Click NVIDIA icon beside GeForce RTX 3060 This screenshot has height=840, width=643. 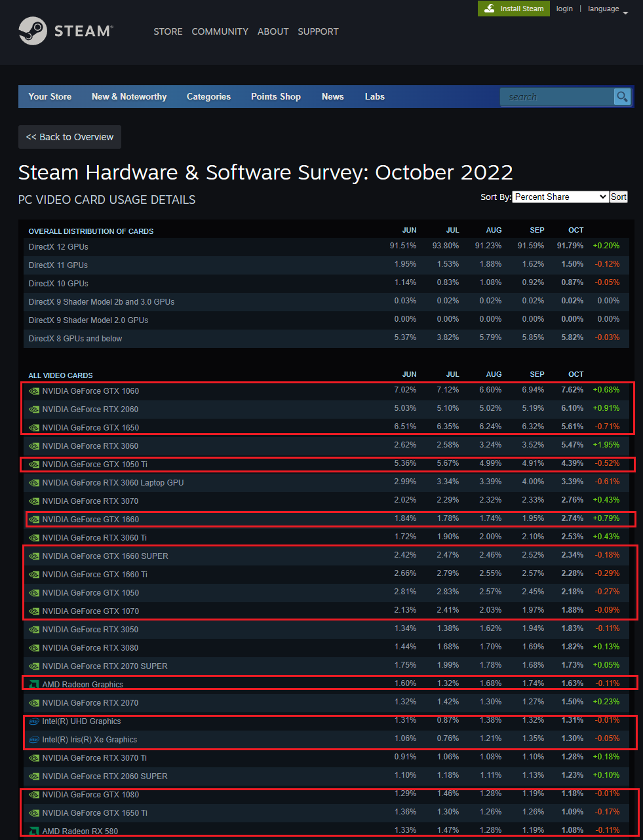34,446
